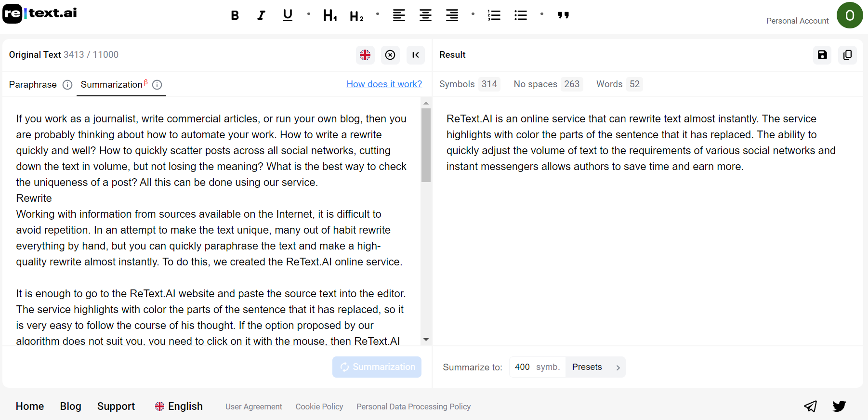Open the Twitter page link
Viewport: 868px width, 420px height.
click(839, 406)
